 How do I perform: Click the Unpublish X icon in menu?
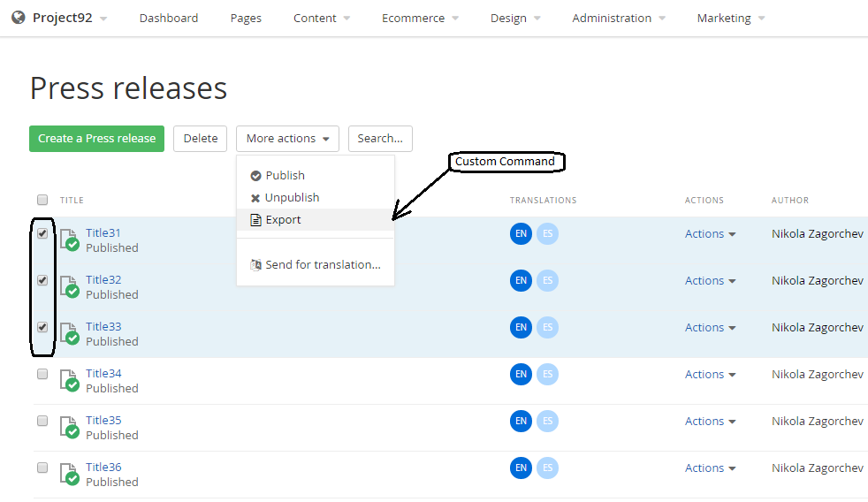point(255,198)
